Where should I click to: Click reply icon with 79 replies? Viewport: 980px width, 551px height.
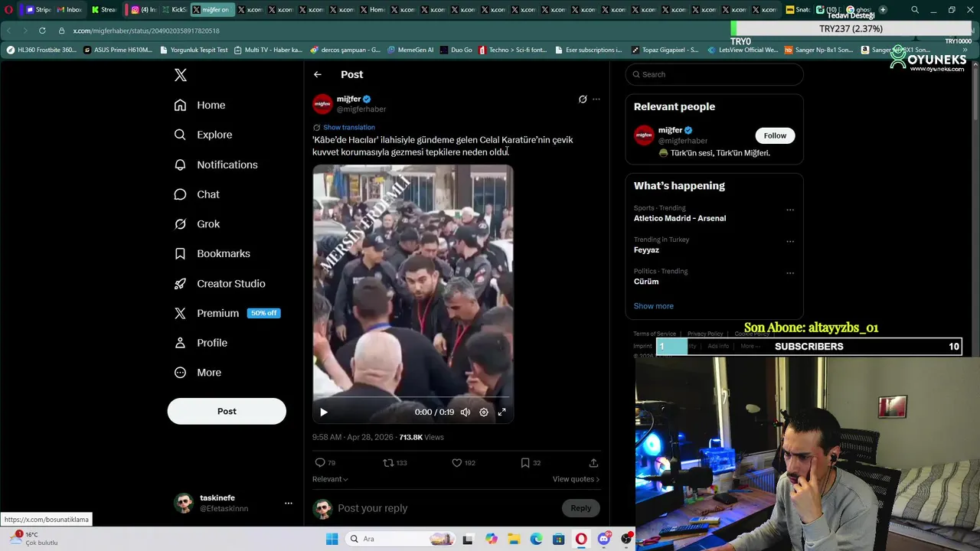pos(325,463)
